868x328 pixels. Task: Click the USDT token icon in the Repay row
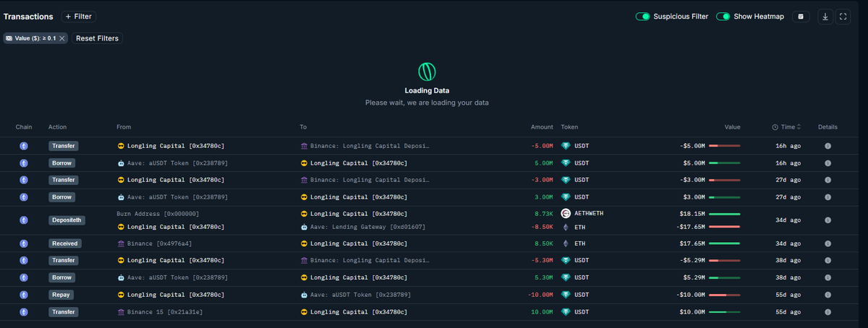[566, 295]
